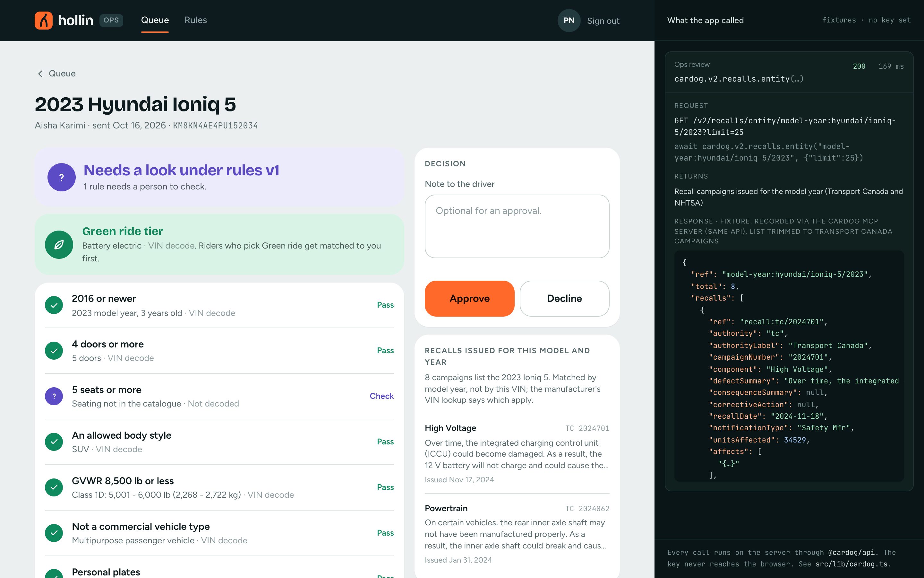The image size is (924, 578).
Task: Click the purple question mark rules icon
Action: pyautogui.click(x=62, y=177)
